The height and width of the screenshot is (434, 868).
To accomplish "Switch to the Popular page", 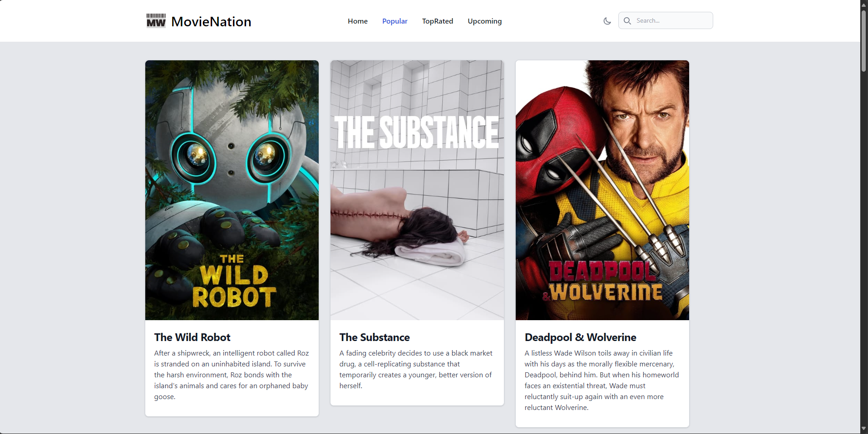I will 395,21.
